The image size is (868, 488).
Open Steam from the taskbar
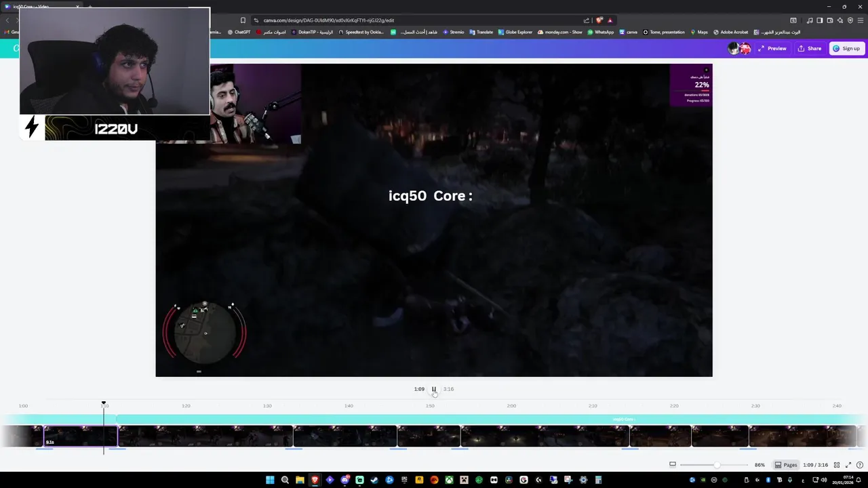point(374,480)
